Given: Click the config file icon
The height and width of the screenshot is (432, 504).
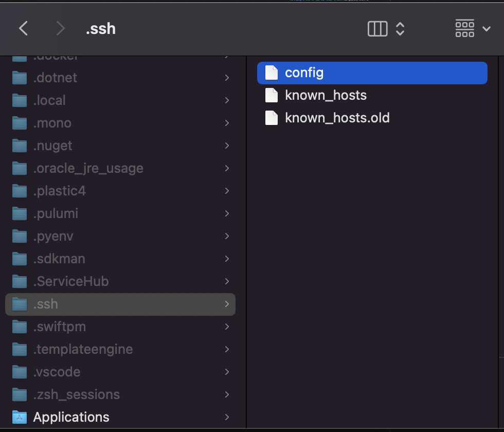Looking at the screenshot, I should pyautogui.click(x=272, y=73).
